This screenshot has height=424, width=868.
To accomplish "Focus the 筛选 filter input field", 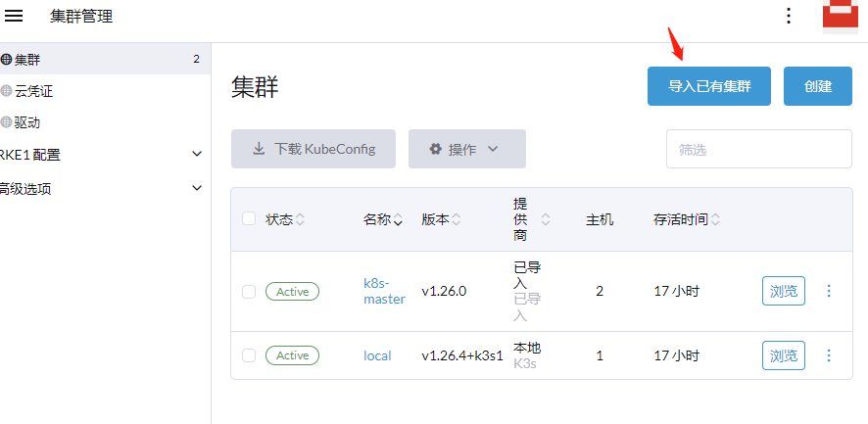I will [x=759, y=149].
